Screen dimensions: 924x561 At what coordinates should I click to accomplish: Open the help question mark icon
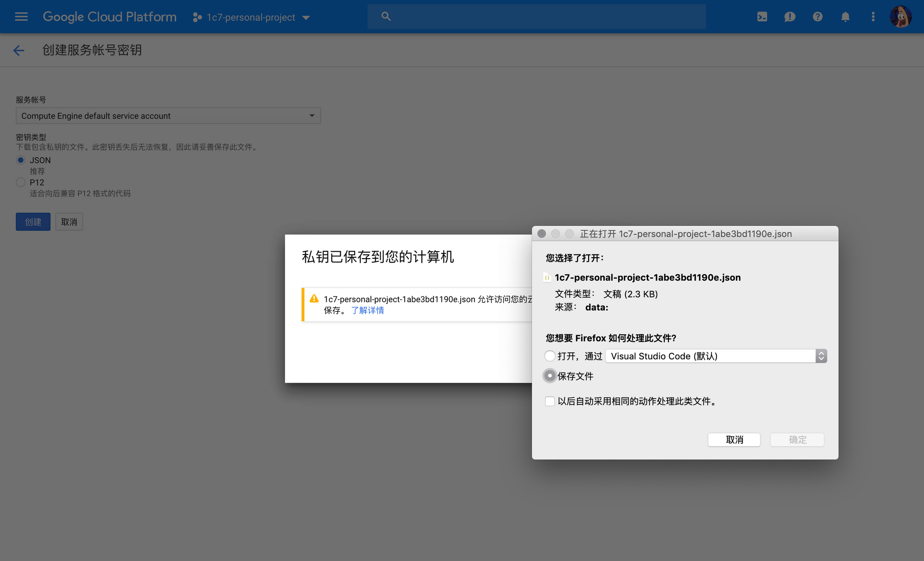[817, 17]
